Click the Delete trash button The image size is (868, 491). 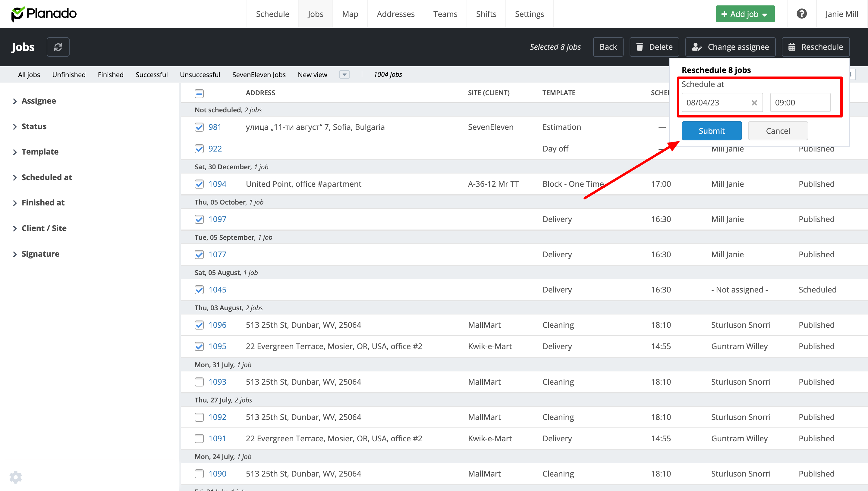(654, 47)
